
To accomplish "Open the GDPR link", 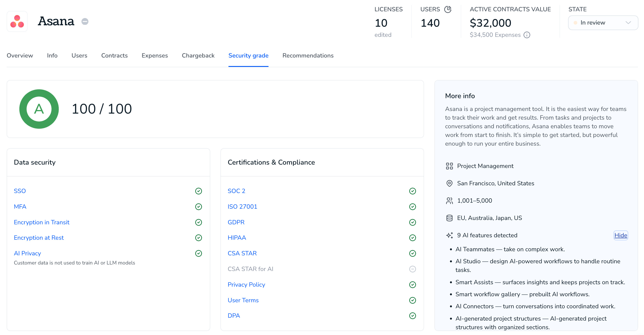I will (x=236, y=222).
